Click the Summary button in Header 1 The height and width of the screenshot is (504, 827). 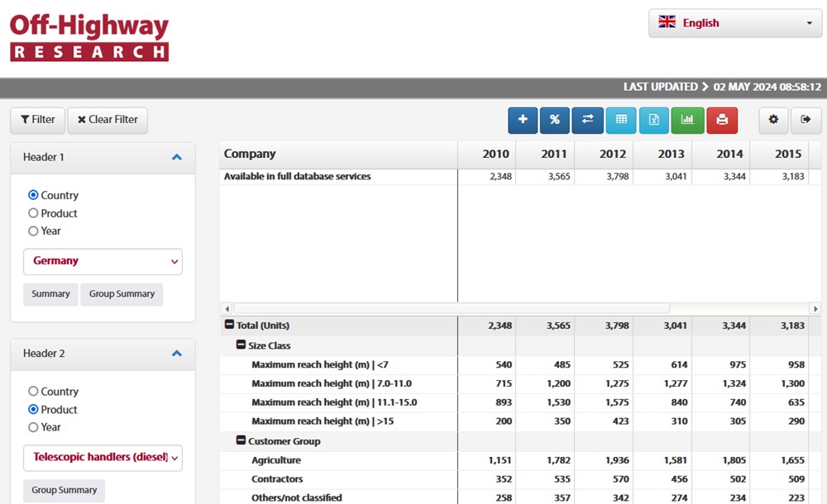50,294
